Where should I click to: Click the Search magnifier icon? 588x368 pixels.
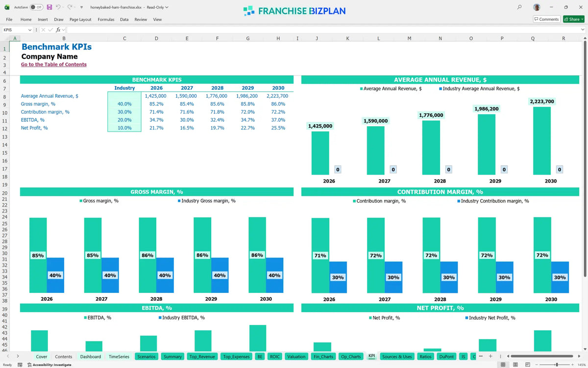(x=519, y=7)
